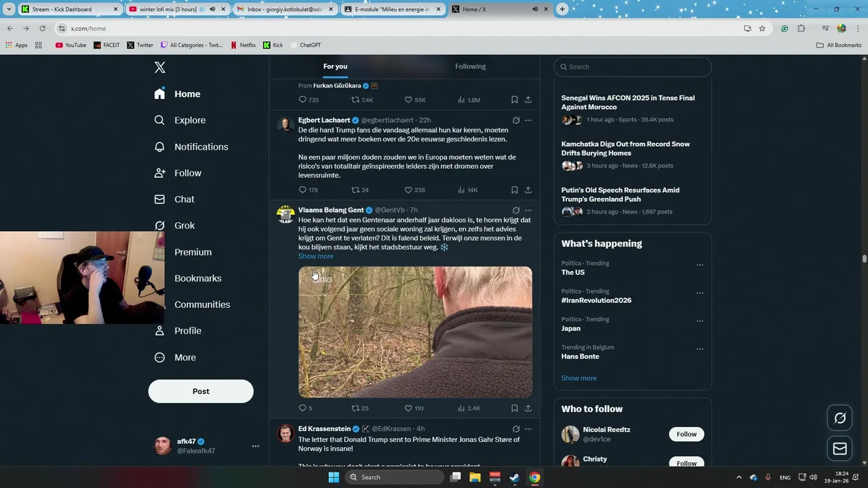Expand Vlaams Belang Gent post with Show more

tap(315, 256)
